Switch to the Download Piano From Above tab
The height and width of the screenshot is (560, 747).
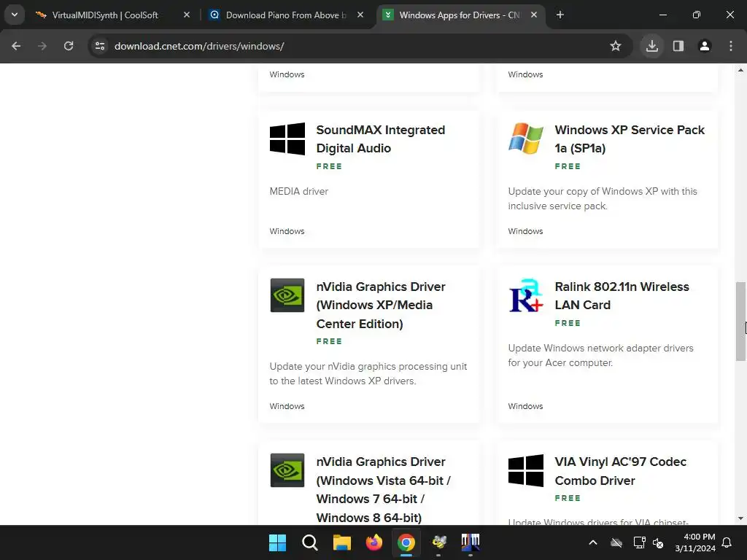coord(286,15)
